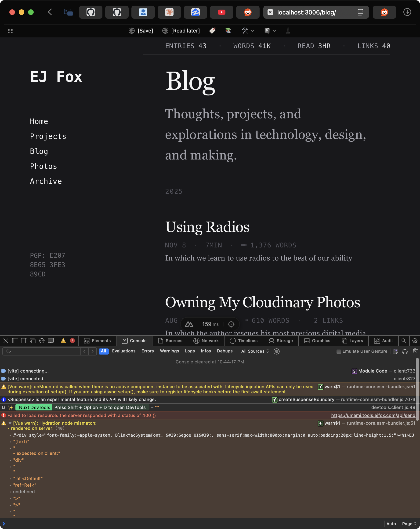This screenshot has width=420, height=529.
Task: Toggle the console message filter icon
Action: [x=276, y=351]
